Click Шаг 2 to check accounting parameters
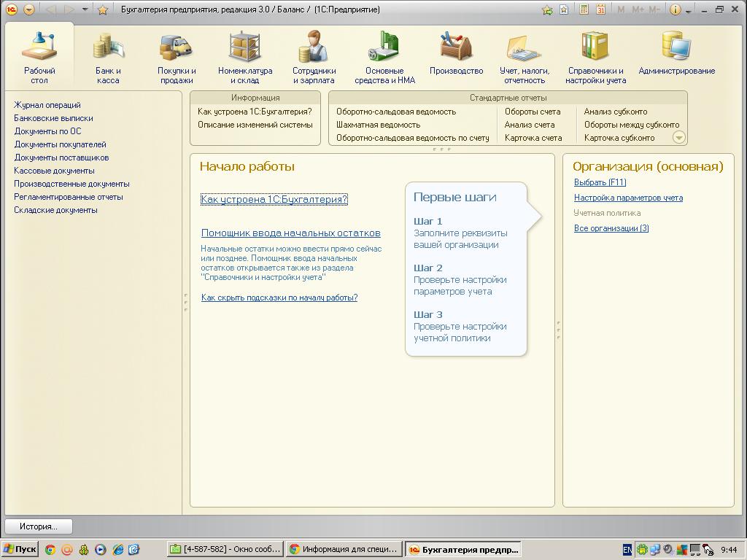This screenshot has height=560, width=747. (x=427, y=268)
